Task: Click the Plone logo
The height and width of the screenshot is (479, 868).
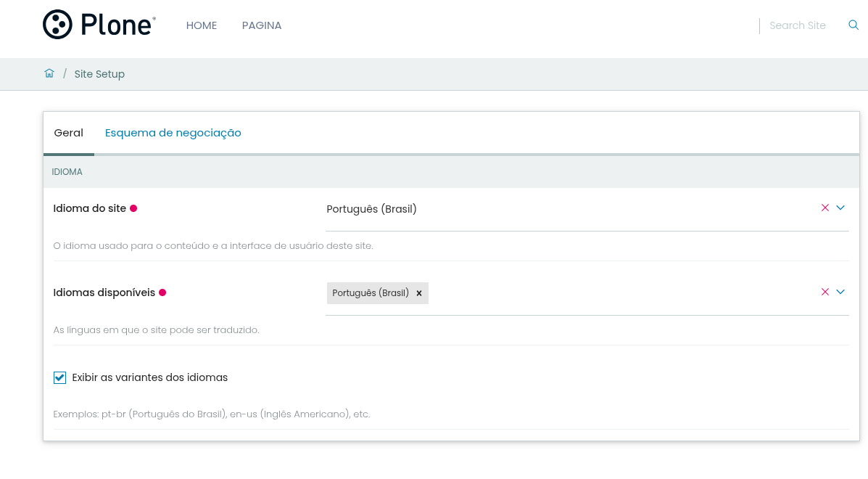Action: point(99,25)
